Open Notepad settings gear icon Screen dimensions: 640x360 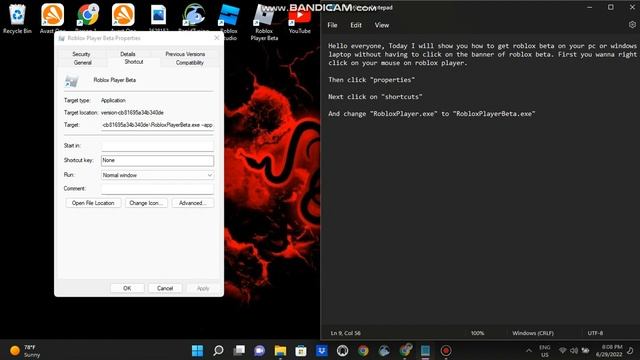632,25
